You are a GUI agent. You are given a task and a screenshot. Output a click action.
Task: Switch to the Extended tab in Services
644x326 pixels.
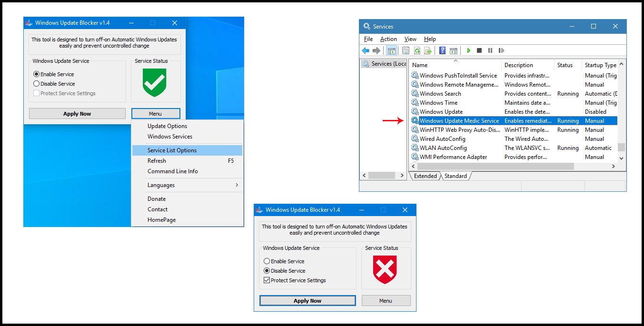point(425,176)
